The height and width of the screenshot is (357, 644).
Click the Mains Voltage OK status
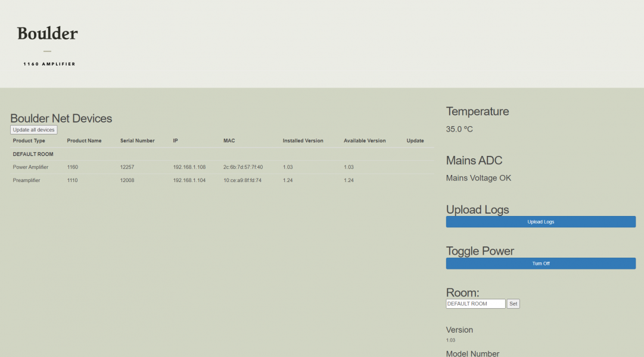478,178
